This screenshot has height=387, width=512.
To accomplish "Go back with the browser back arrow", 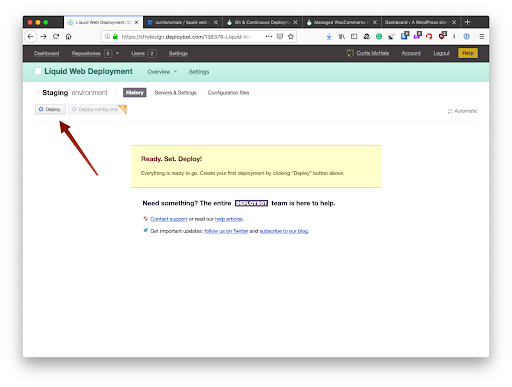I will 30,37.
